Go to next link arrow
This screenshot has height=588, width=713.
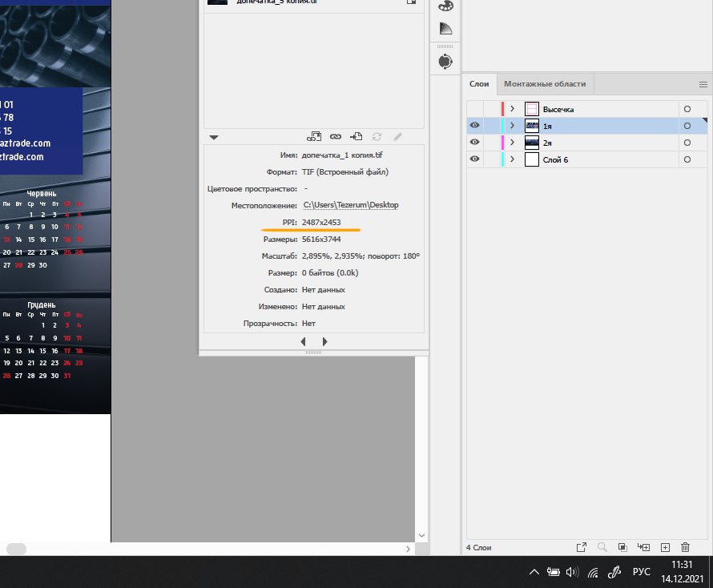[324, 341]
